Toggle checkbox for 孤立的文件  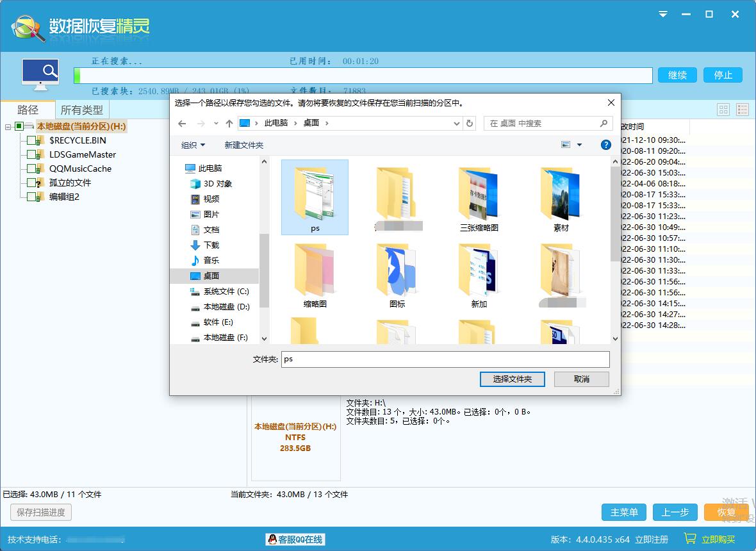tap(31, 183)
